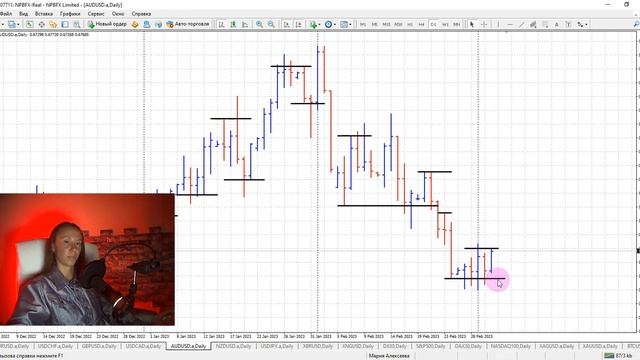
Task: Switch to XBRUSD,Daily chart tab
Action: click(318, 346)
